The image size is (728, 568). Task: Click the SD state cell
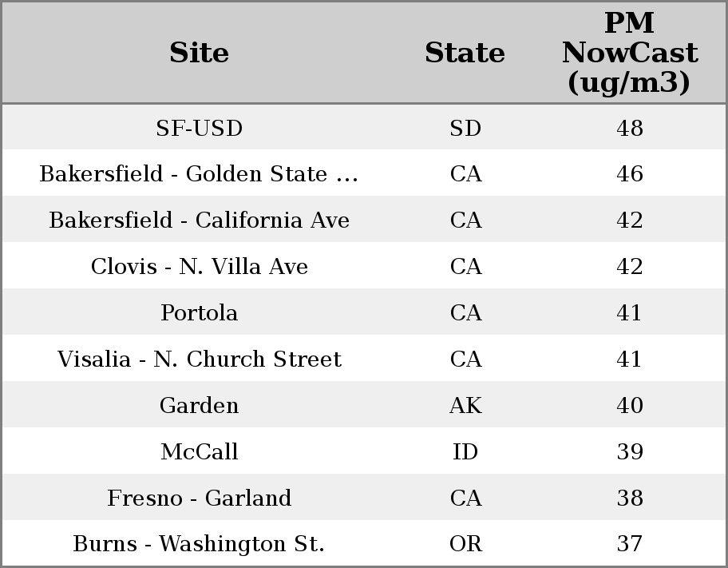[465, 128]
